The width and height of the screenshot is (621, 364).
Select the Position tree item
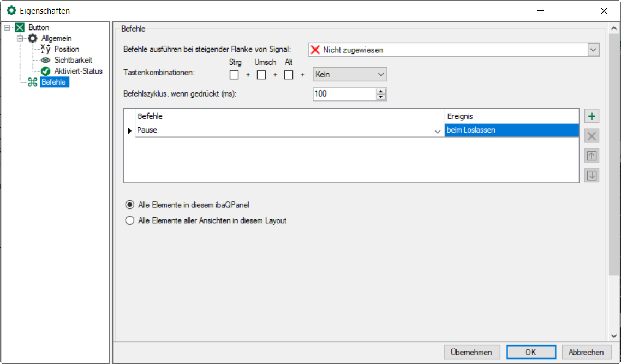point(67,49)
